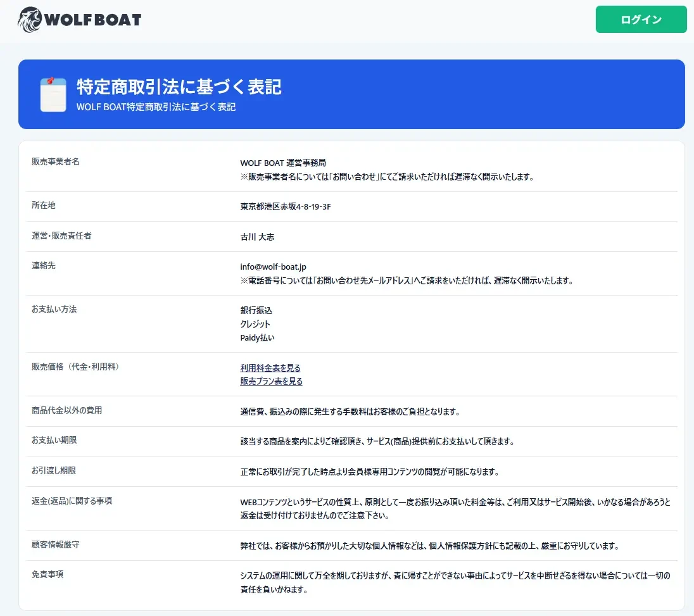This screenshot has width=694, height=616.
Task: Click the label 顧客情報厳守
Action: 55,544
